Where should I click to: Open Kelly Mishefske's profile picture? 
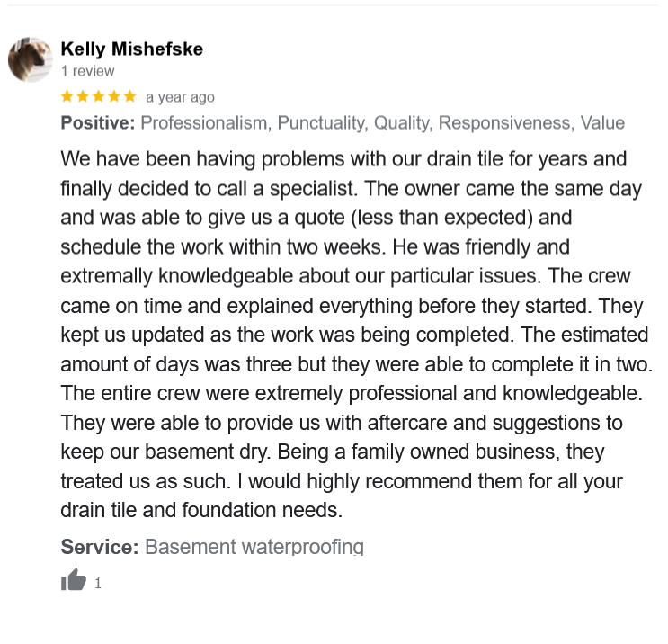coord(31,60)
